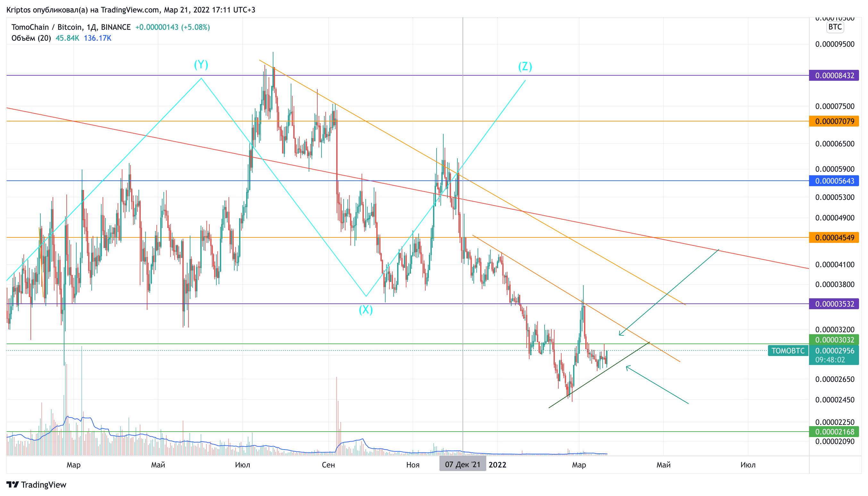Click the Июл label near right of time axis
This screenshot has height=496, width=868.
pyautogui.click(x=748, y=465)
